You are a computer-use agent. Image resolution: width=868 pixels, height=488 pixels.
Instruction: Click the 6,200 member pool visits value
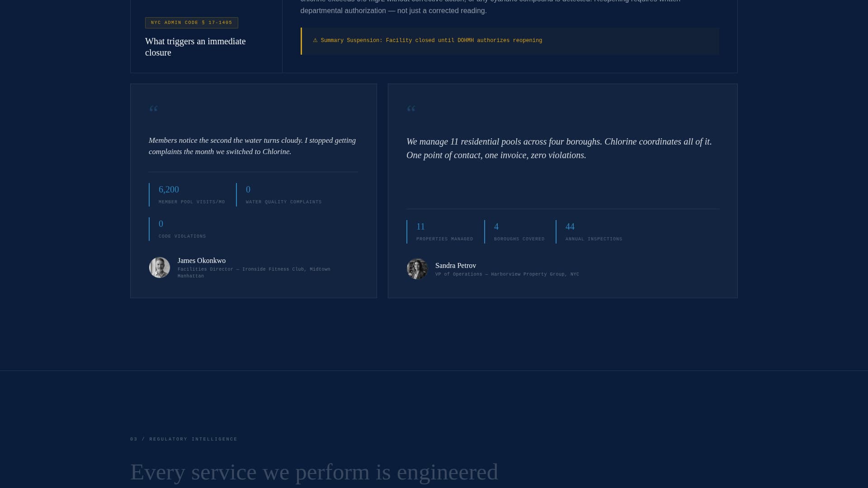click(169, 189)
